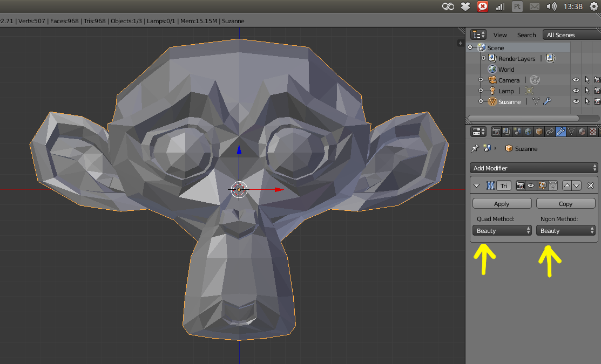The image size is (601, 364).
Task: Toggle Lamp visibility eye in outliner
Action: [576, 91]
